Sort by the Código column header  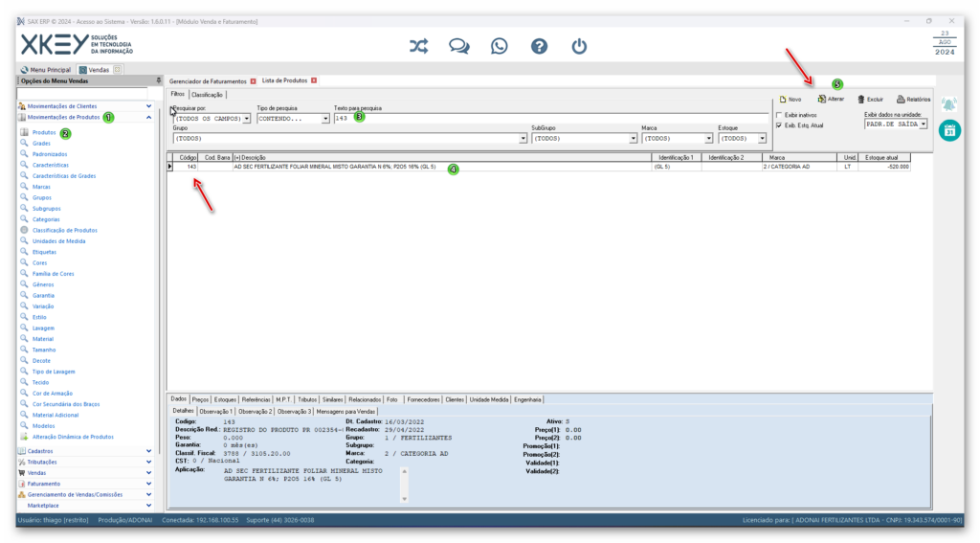pyautogui.click(x=186, y=158)
